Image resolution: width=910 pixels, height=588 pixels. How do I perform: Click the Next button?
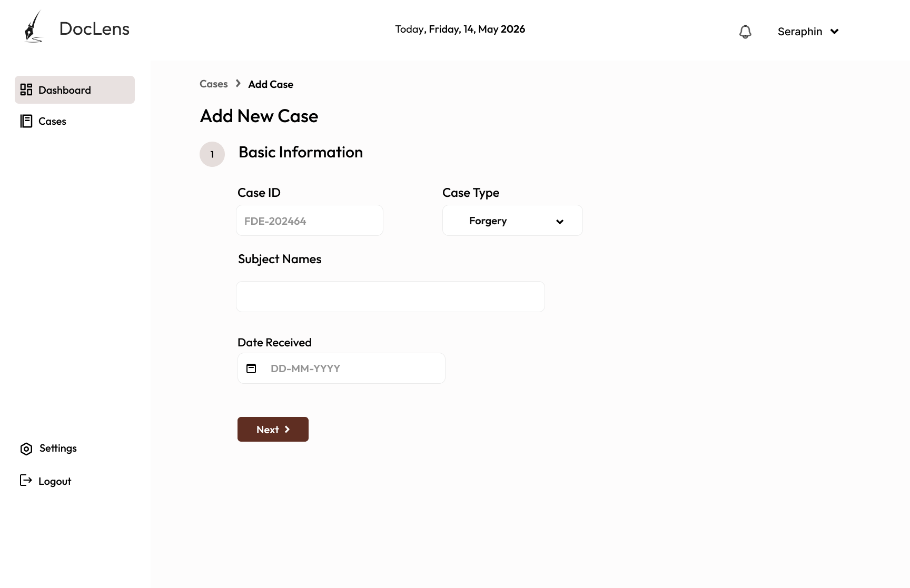(x=273, y=430)
